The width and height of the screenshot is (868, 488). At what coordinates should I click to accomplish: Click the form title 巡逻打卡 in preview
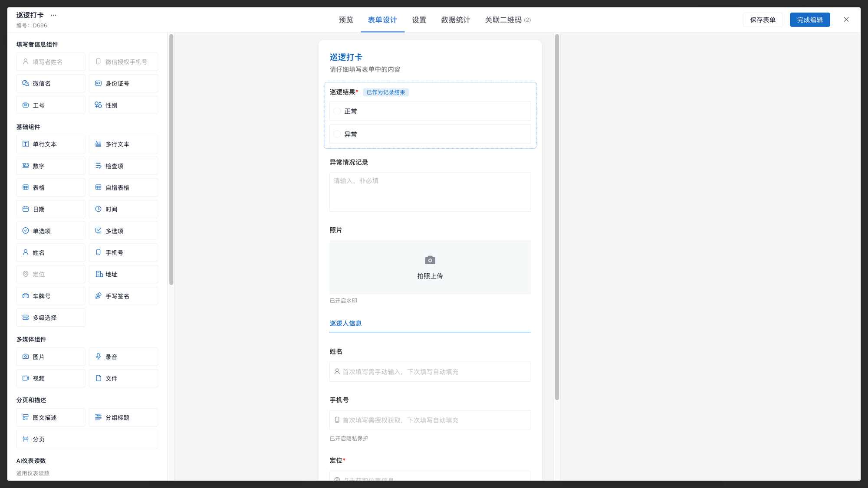pyautogui.click(x=346, y=57)
